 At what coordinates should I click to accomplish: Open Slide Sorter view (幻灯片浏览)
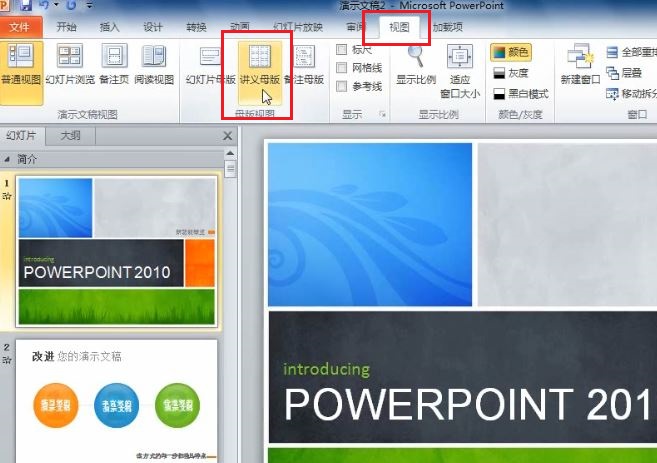(70, 65)
